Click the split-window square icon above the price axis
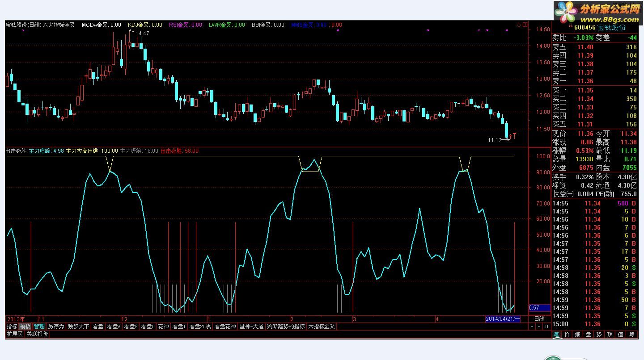This screenshot has width=644, height=360. (525, 25)
